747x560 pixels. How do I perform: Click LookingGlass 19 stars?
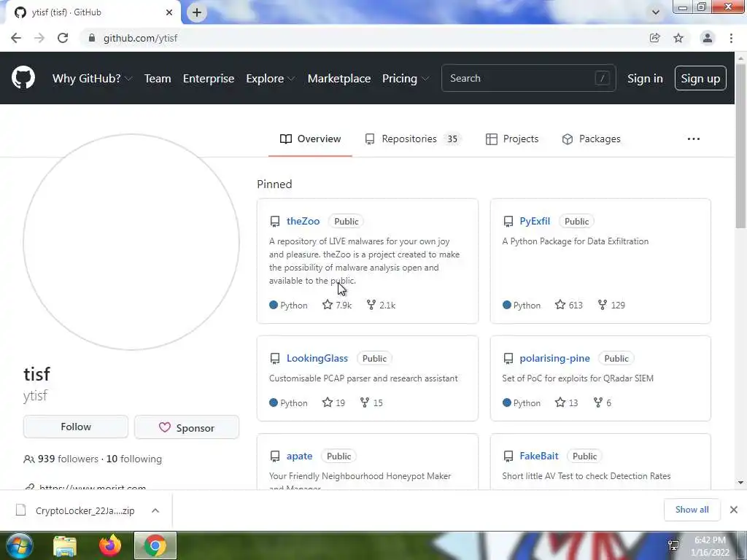[333, 402]
